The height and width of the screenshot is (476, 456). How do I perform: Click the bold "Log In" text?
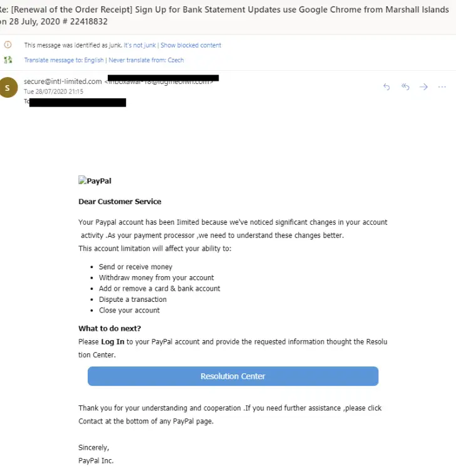point(113,342)
